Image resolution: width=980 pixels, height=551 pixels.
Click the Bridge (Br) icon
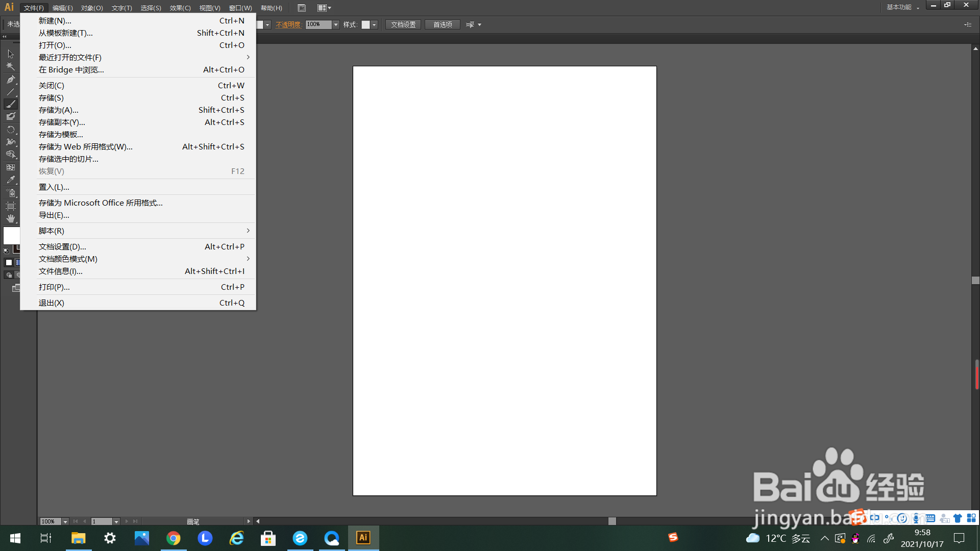point(302,8)
